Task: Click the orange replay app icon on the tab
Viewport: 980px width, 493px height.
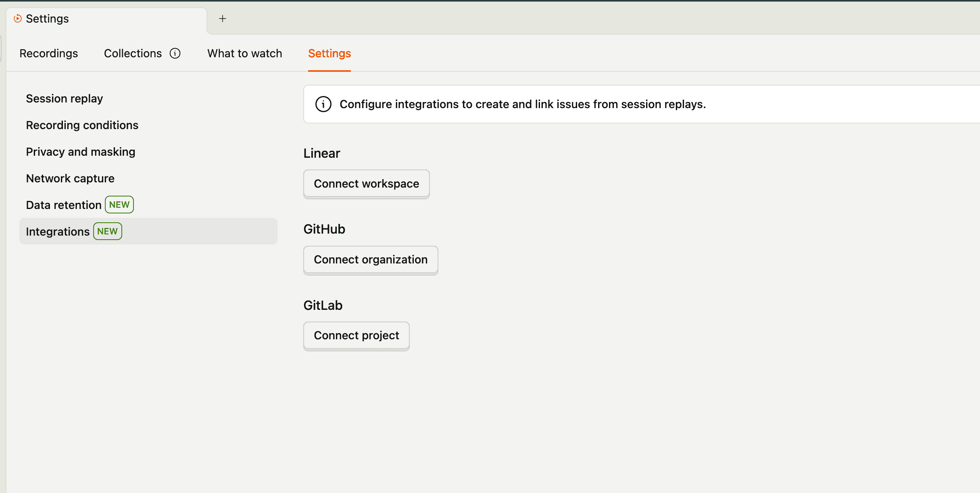Action: coord(18,19)
